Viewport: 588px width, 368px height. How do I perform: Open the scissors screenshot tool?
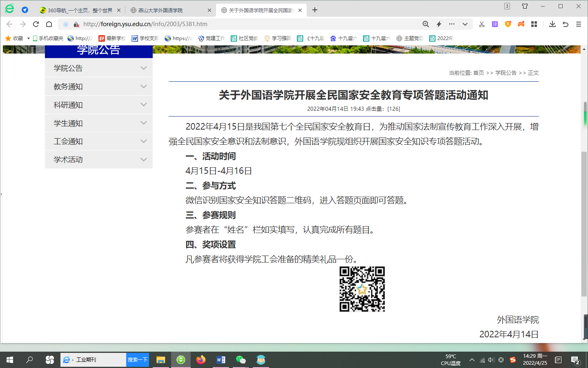coord(482,24)
